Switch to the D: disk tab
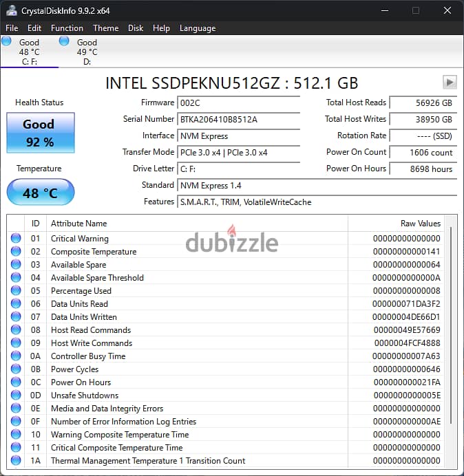464x476 pixels. point(87,52)
